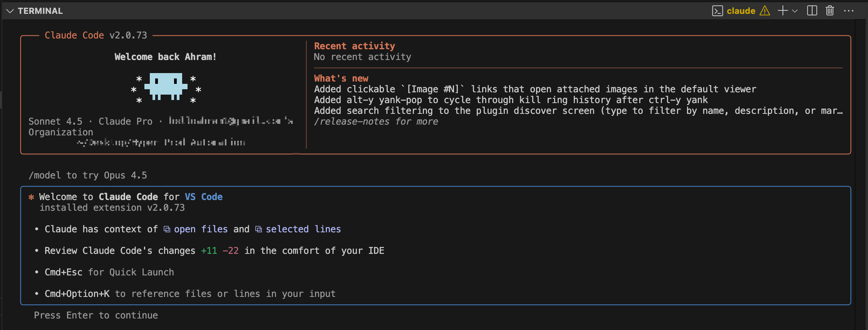Click the orange asterisk before Welcome

31,197
